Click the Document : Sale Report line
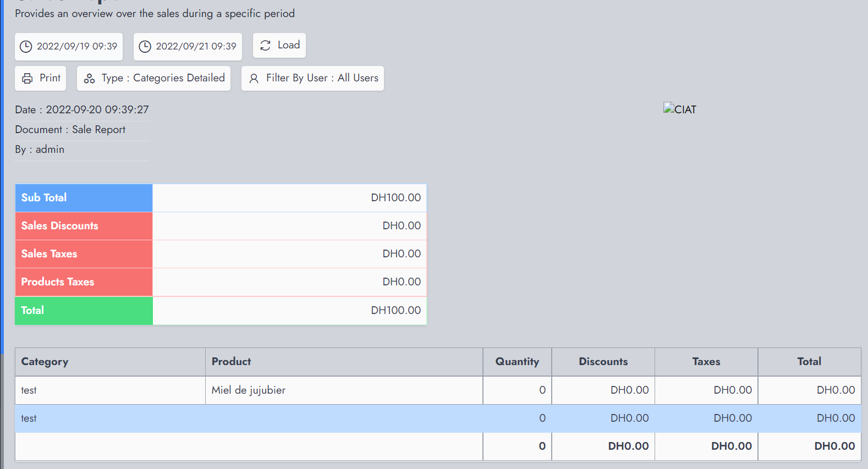Viewport: 868px width, 469px height. (70, 130)
